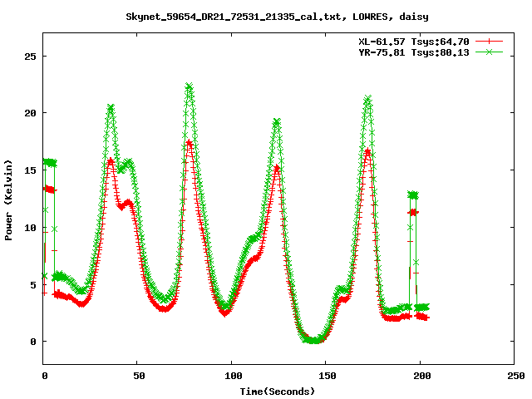532x399 pixels.
Task: Click the plot title 'Skynet_59654_DR21_72531_21335_cal.txt, LOWRES, daisy'
Action: [277, 17]
